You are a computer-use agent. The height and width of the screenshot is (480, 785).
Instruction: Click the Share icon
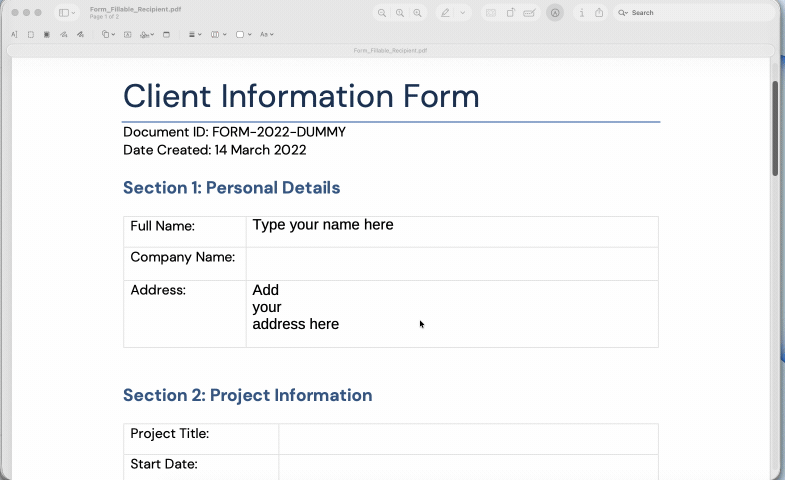(599, 13)
